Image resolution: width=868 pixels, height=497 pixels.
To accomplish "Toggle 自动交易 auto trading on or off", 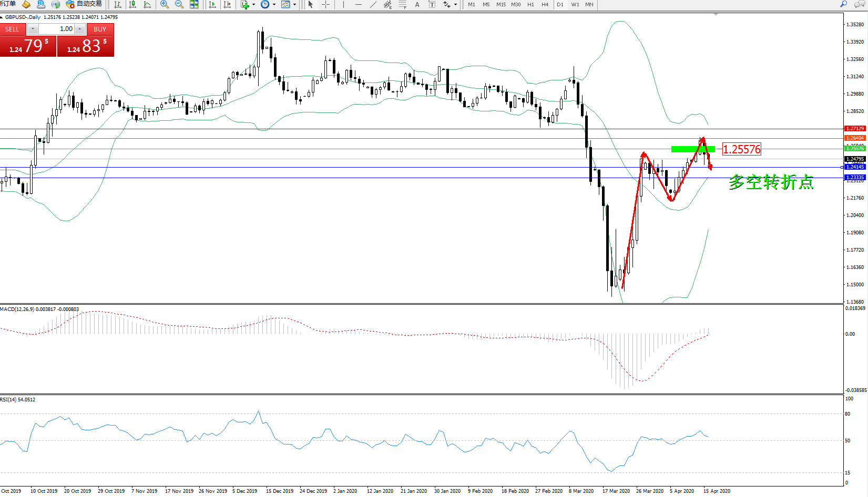I will [x=85, y=4].
